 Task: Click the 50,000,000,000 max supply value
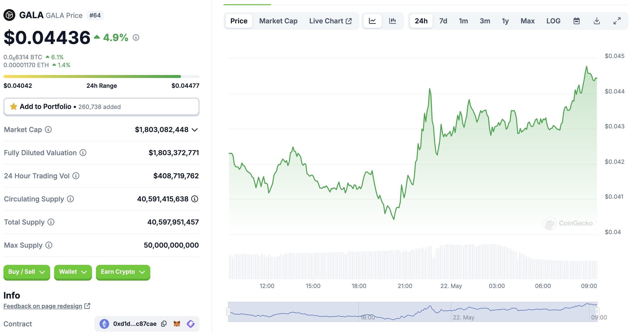tap(171, 245)
